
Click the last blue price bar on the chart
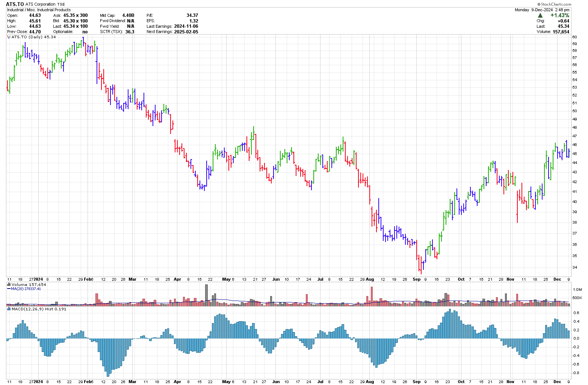click(x=569, y=153)
